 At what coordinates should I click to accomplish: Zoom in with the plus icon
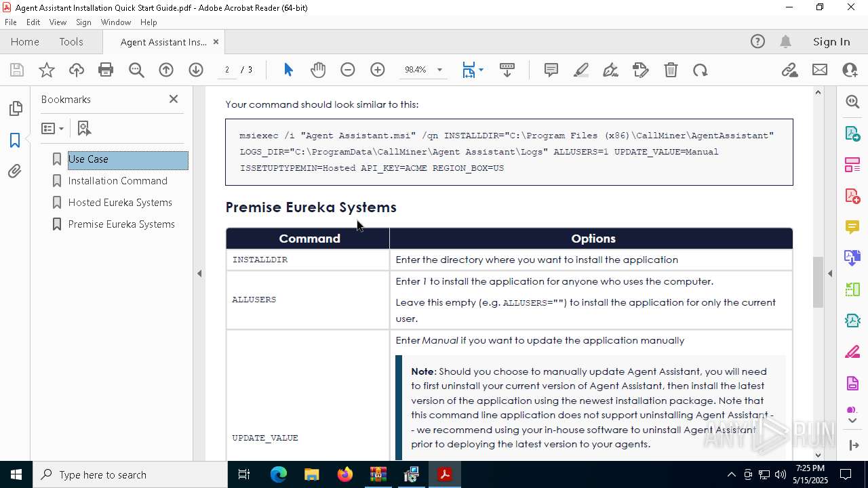[x=378, y=70]
